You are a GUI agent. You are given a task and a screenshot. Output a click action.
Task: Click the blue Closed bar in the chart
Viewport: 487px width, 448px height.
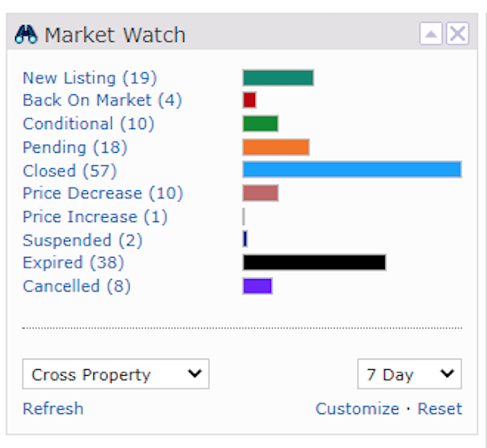[352, 170]
